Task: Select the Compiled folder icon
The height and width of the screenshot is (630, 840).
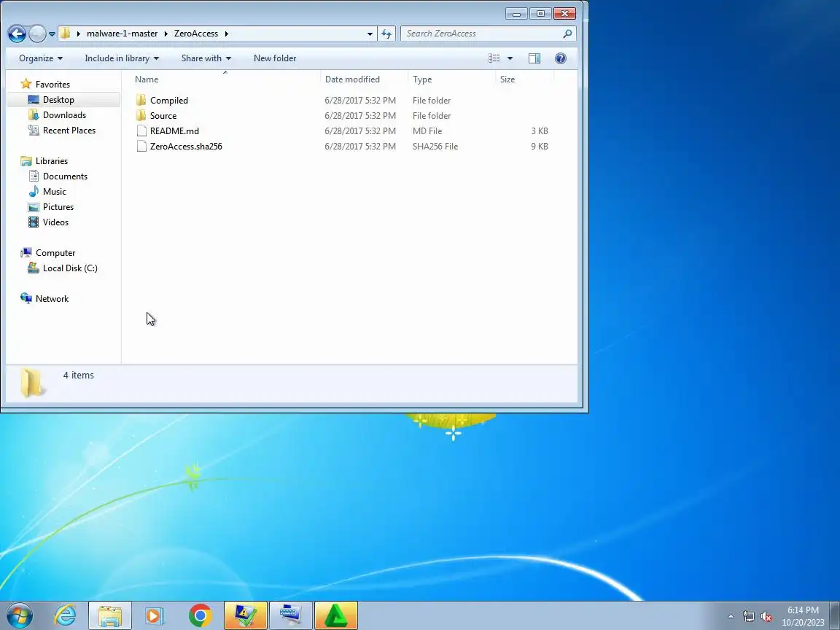Action: tap(141, 100)
